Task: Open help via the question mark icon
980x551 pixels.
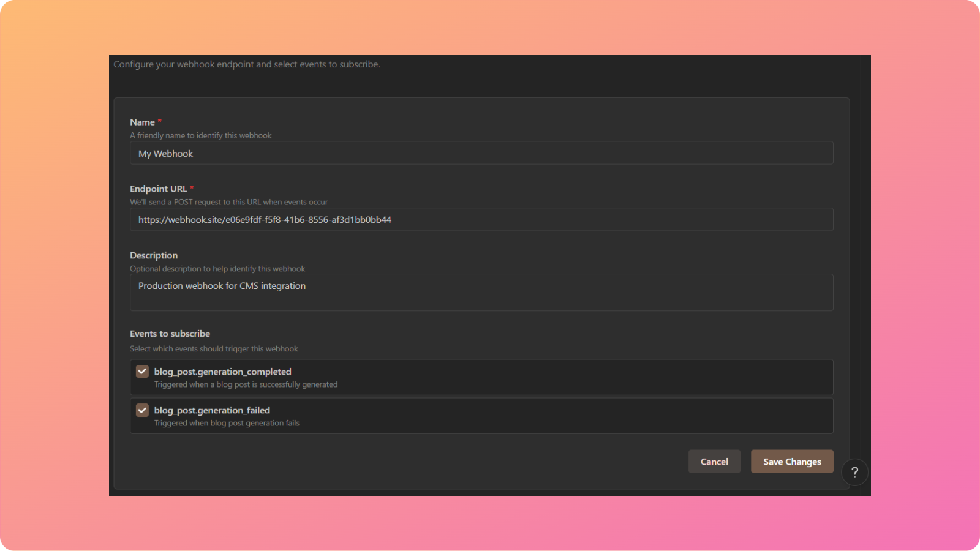Action: pos(854,472)
